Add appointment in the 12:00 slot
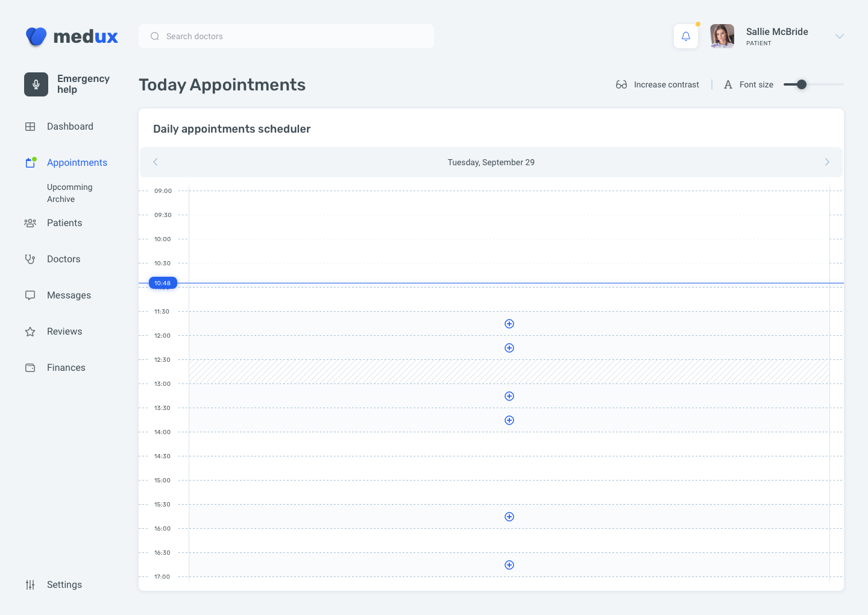Viewport: 868px width, 615px height. tap(509, 348)
